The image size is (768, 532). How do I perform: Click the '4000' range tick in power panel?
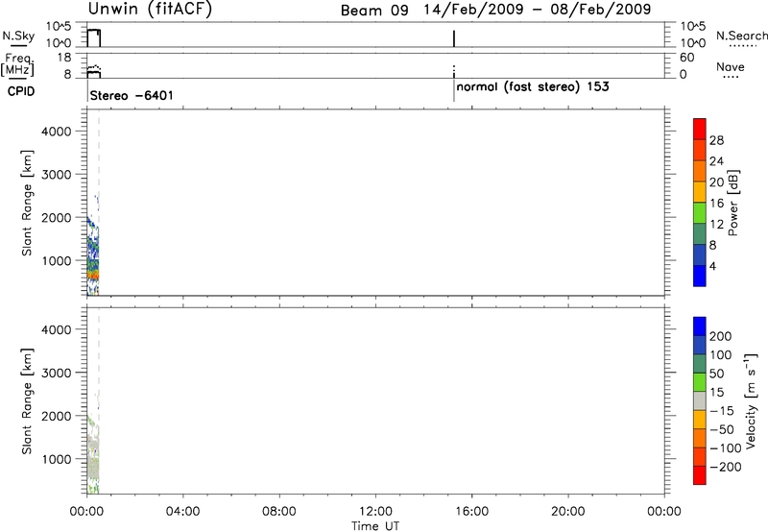pos(57,132)
